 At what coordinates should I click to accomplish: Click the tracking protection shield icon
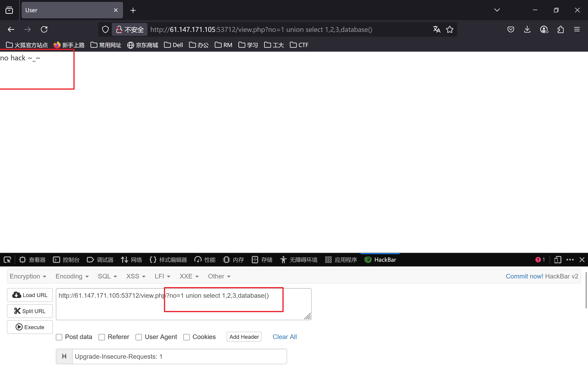[105, 29]
